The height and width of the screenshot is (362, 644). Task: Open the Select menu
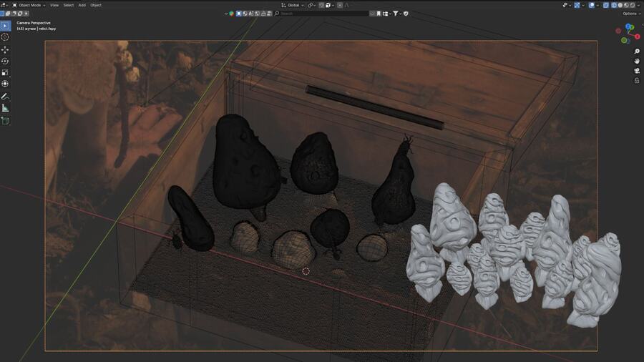pos(68,5)
